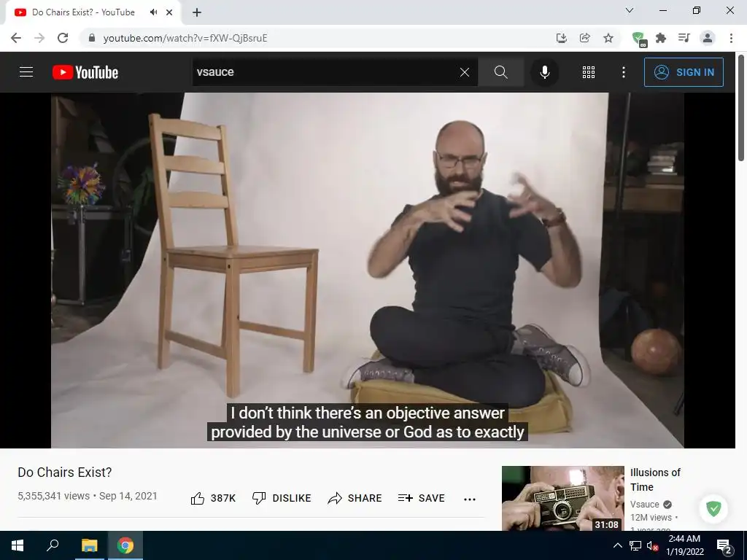Go forward in the browser
747x560 pixels.
tap(39, 38)
